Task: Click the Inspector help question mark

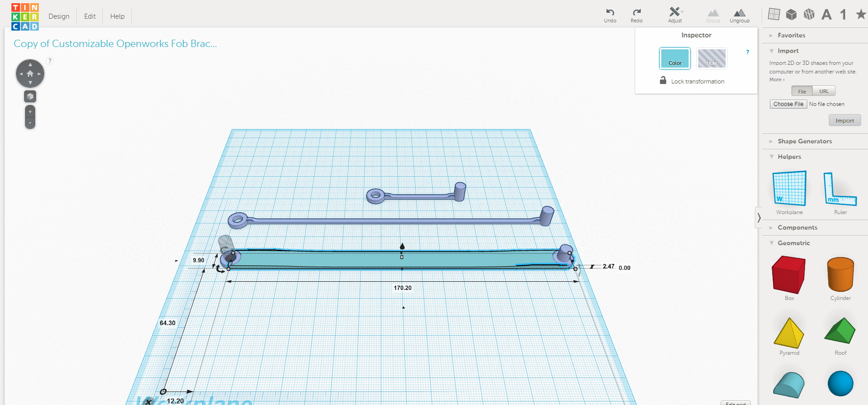Action: [x=748, y=52]
